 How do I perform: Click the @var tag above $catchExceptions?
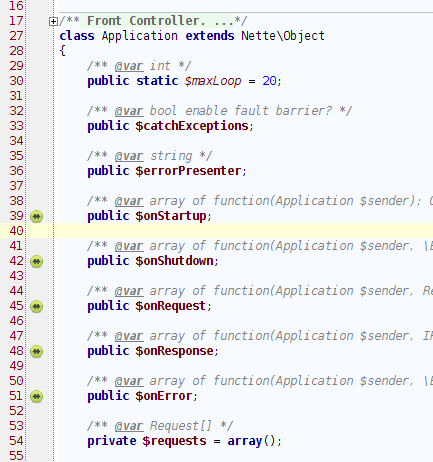[129, 111]
